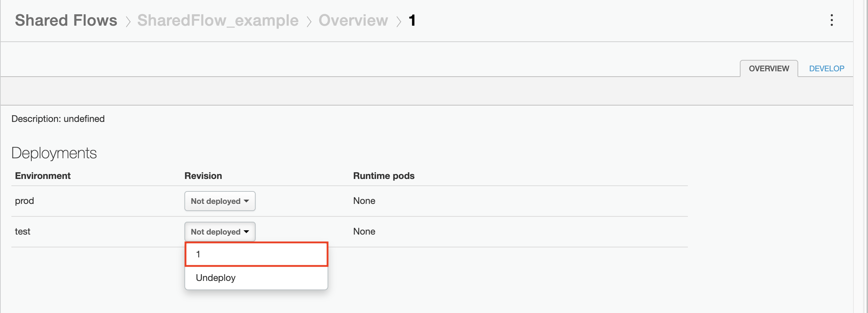The width and height of the screenshot is (868, 313).
Task: Click the Runtime pods column header
Action: coord(383,175)
